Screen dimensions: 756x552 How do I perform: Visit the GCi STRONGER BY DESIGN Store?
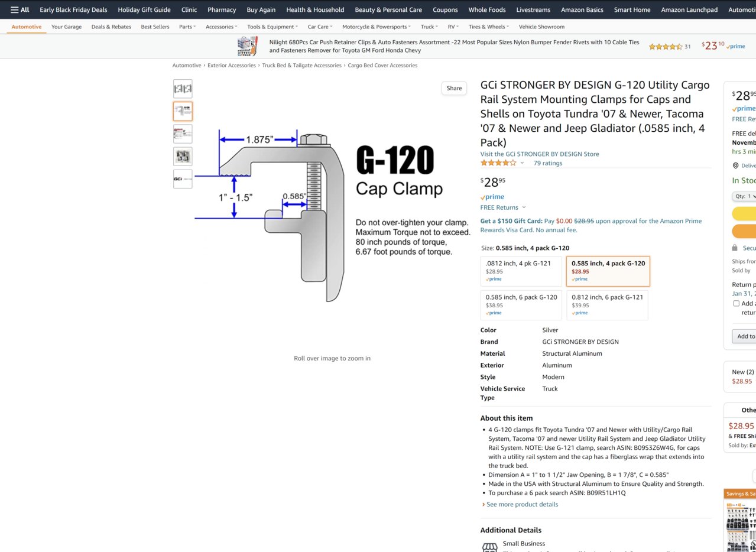540,154
